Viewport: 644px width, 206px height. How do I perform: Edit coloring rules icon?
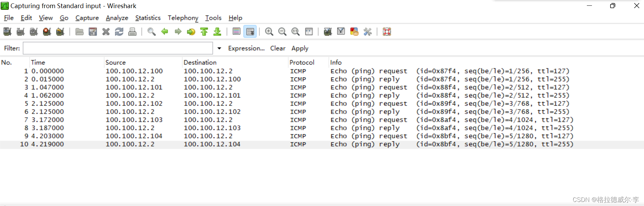pos(354,32)
